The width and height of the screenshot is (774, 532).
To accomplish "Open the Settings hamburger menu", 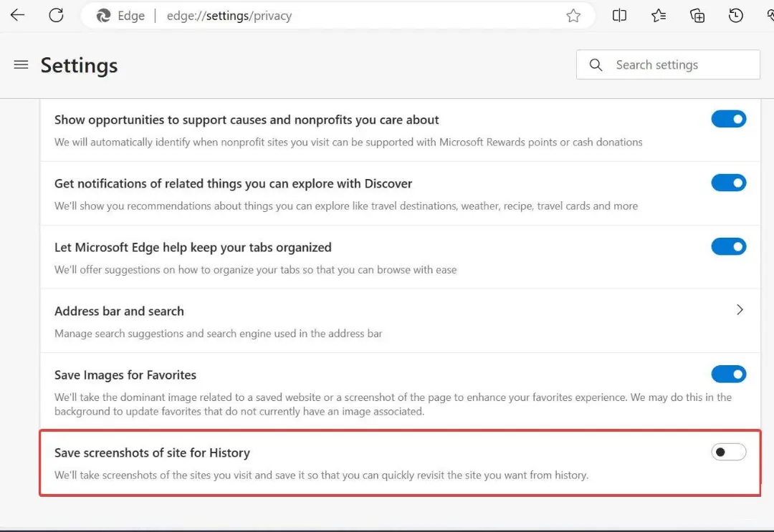I will pyautogui.click(x=21, y=64).
